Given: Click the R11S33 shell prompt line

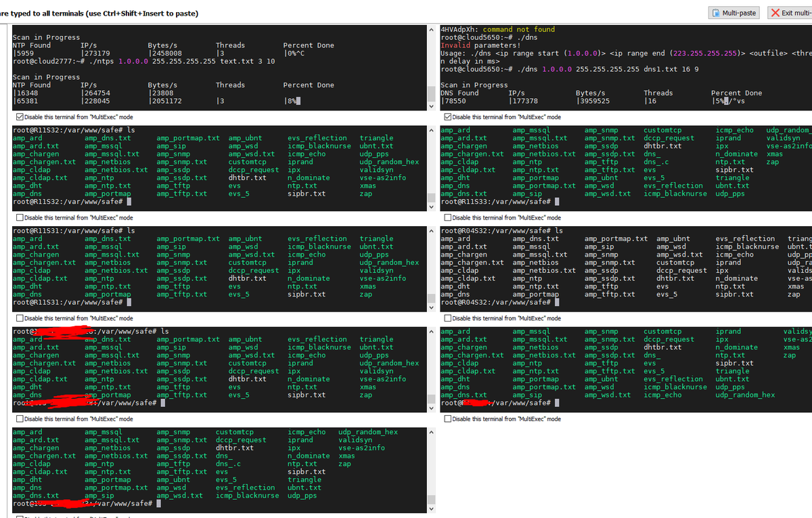Looking at the screenshot, I should click(501, 202).
